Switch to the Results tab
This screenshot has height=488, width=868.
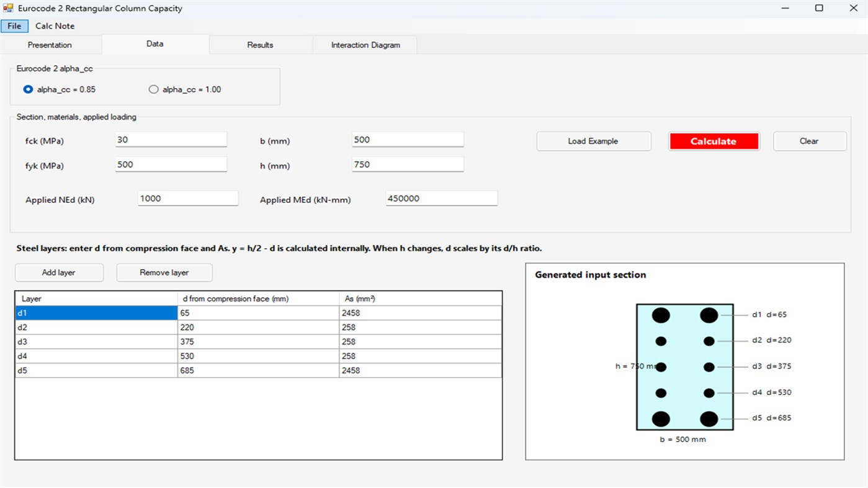point(260,45)
